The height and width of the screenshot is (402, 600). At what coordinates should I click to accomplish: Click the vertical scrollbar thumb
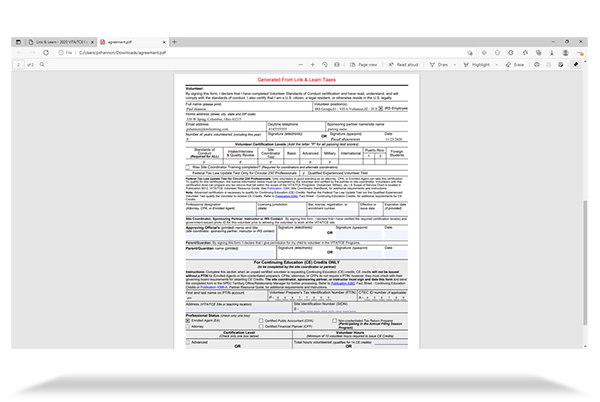click(x=585, y=263)
